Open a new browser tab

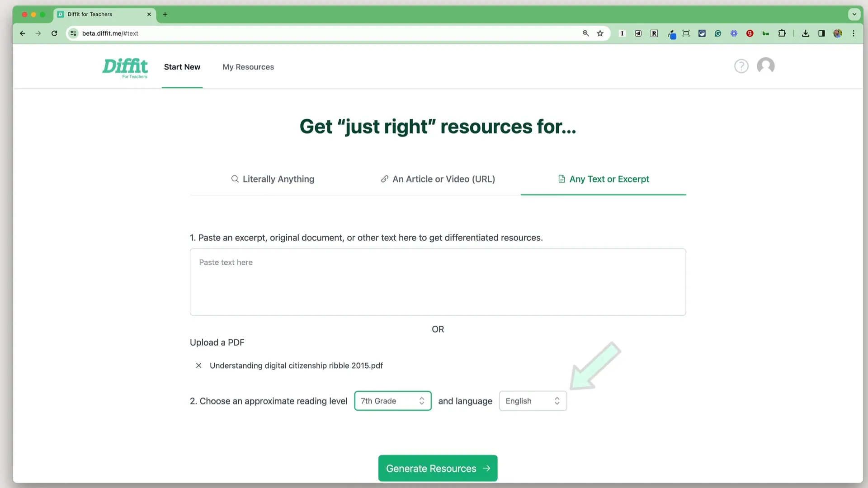[x=165, y=14]
